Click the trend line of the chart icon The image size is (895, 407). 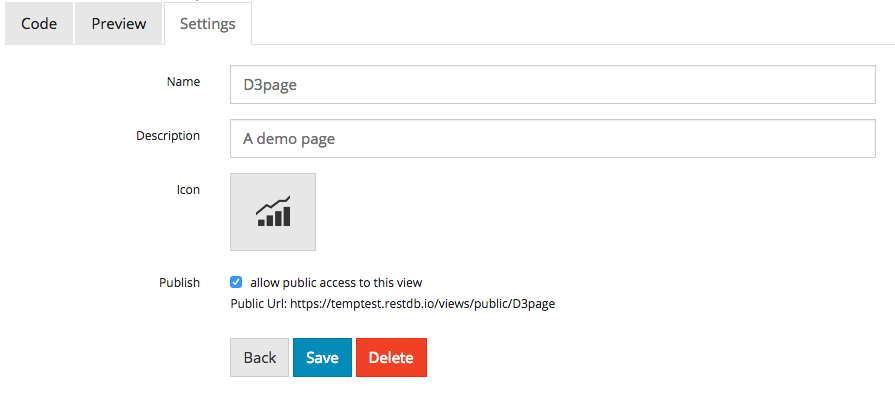click(273, 205)
